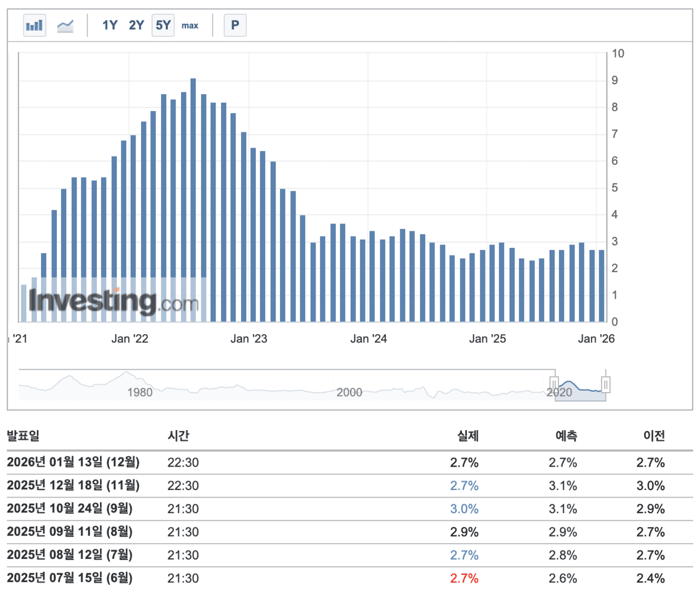Select the 2Y time range

[136, 25]
